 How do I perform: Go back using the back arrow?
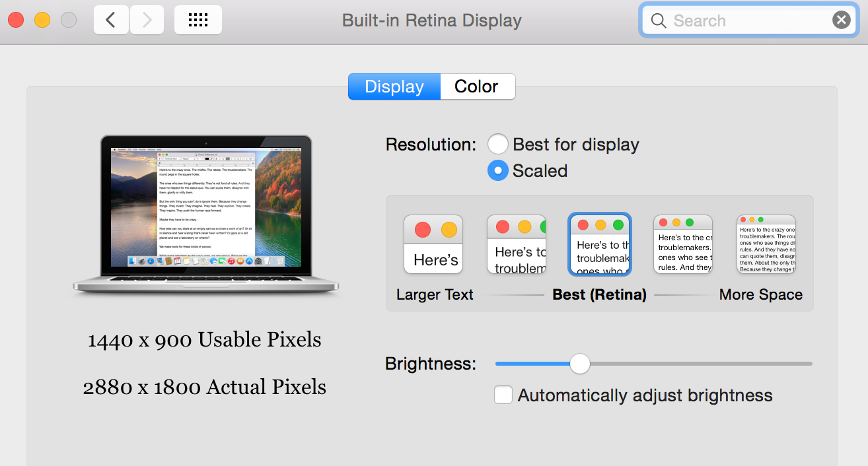pos(110,20)
